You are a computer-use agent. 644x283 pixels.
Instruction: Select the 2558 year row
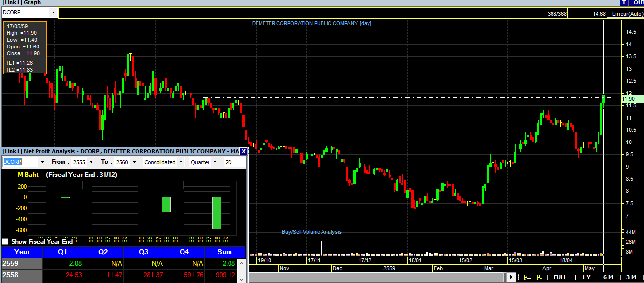point(22,274)
